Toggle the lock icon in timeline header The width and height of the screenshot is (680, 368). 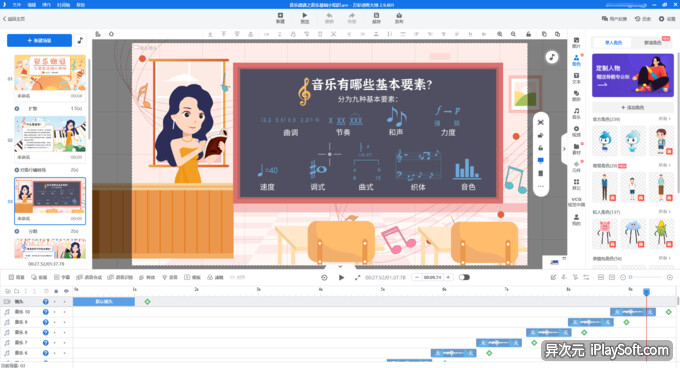click(x=56, y=291)
